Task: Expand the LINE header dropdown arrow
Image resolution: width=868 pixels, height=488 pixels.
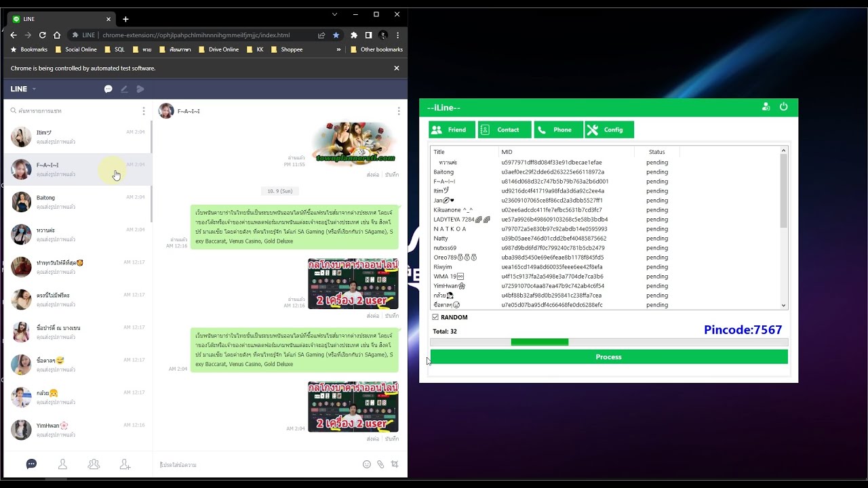Action: point(34,89)
